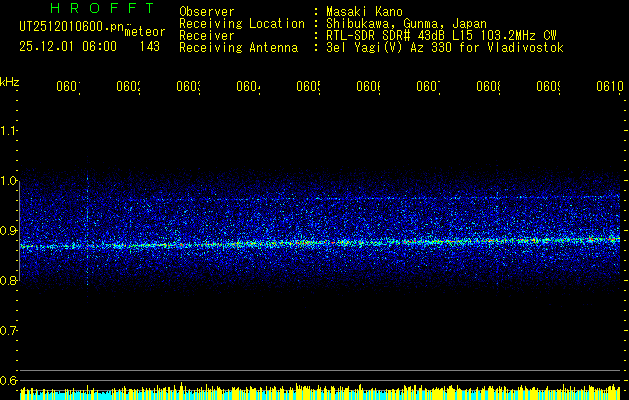Click the HROFFT title text
Image resolution: width=629 pixels, height=400 pixels.
[x=103, y=8]
